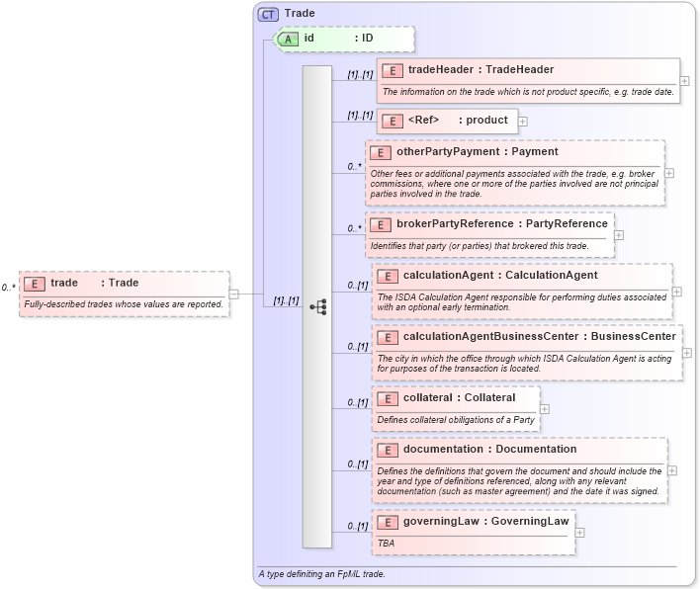Select 'calculationAgent : CalculationAgent' label
700x589 pixels.
coord(500,276)
